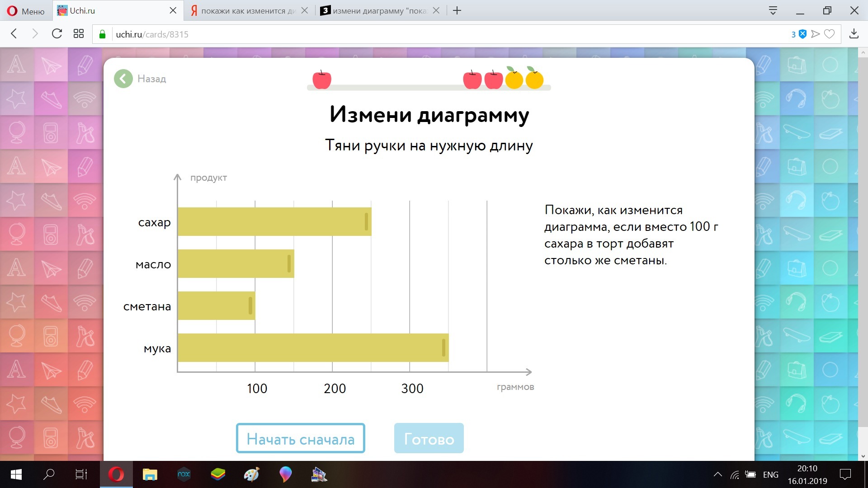This screenshot has height=488, width=868.
Task: Click the ad blocker shield icon
Action: coord(802,34)
